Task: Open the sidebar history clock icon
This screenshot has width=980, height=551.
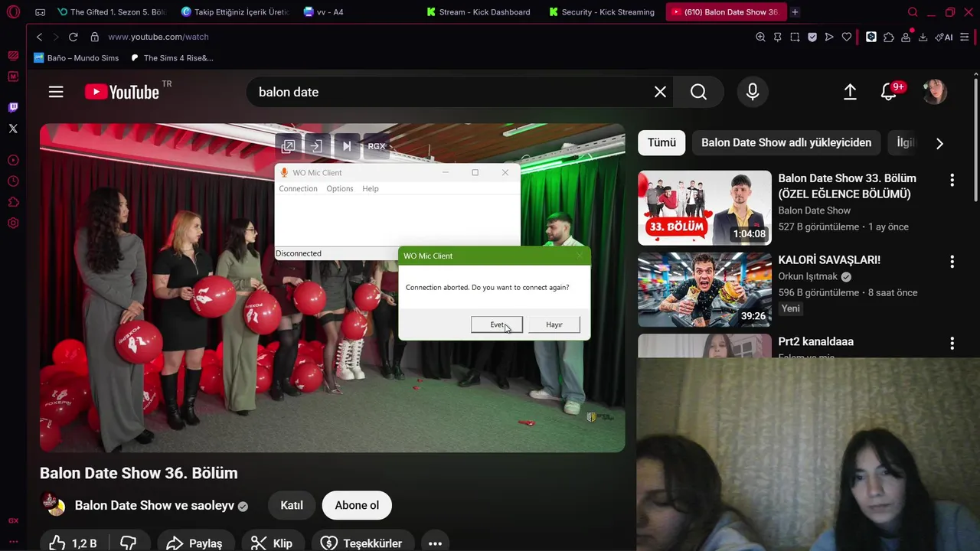Action: [x=13, y=181]
